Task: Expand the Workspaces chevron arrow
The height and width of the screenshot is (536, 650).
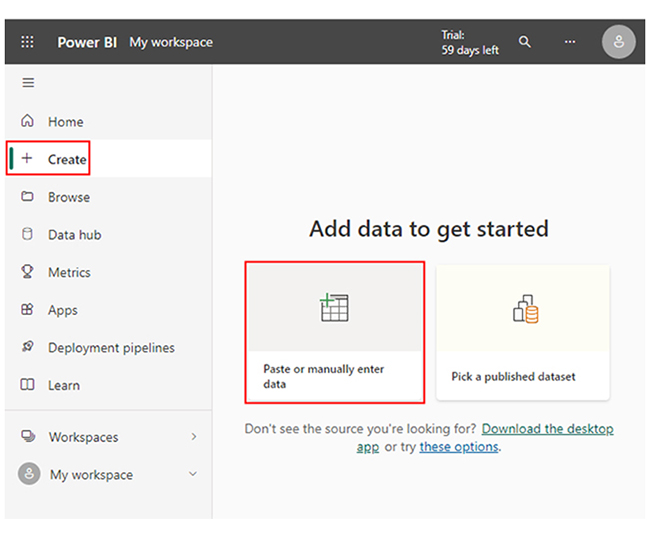Action: 194,437
